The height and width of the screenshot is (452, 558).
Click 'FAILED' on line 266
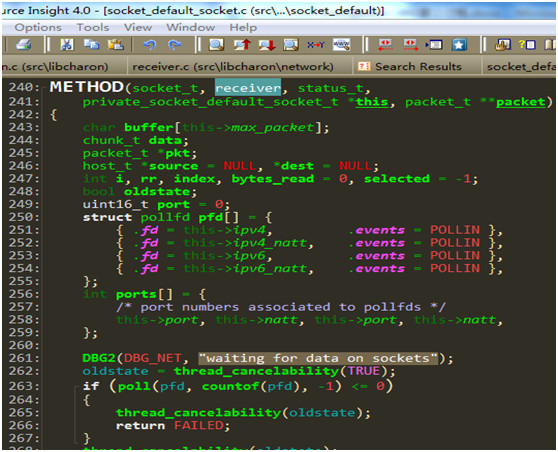(x=199, y=426)
